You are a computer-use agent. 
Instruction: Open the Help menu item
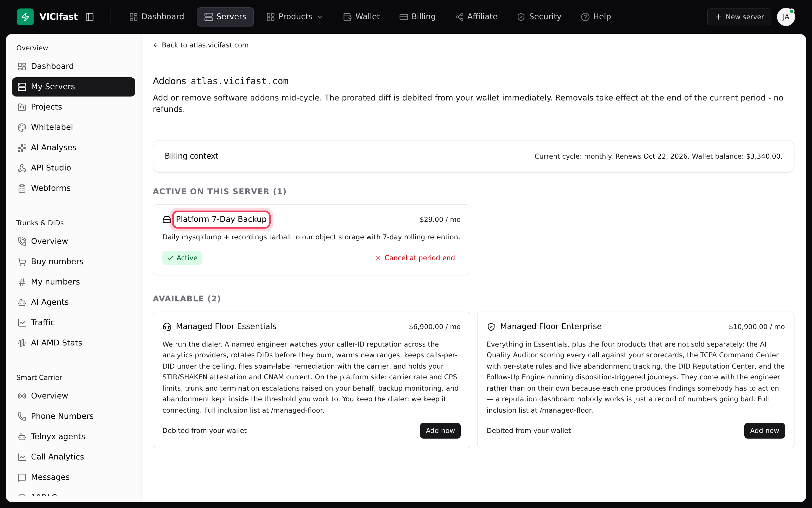596,17
